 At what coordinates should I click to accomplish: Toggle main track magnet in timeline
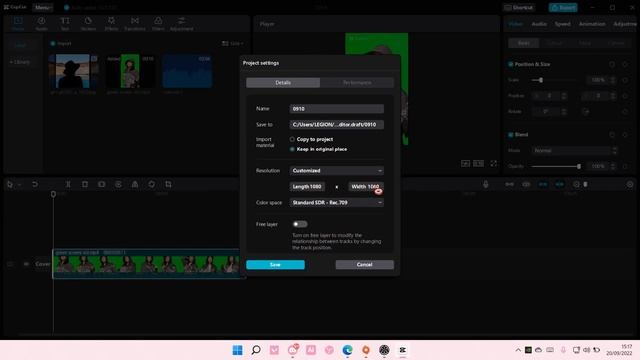pos(509,184)
